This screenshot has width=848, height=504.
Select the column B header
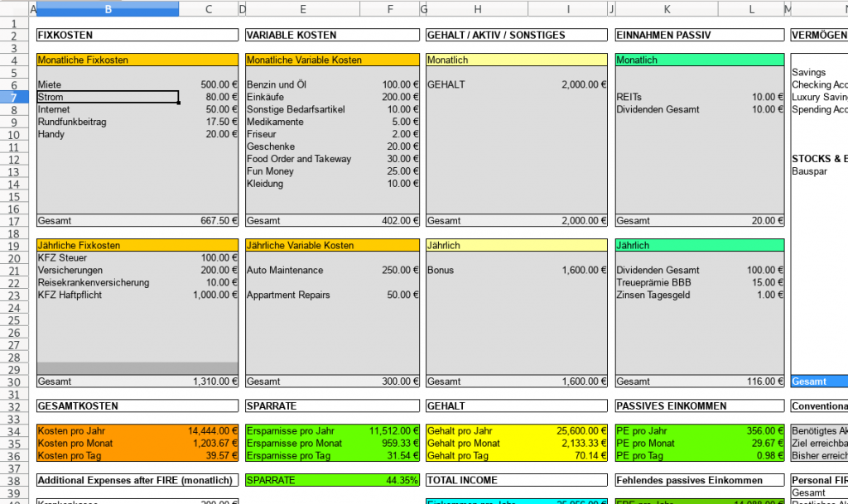[x=108, y=8]
